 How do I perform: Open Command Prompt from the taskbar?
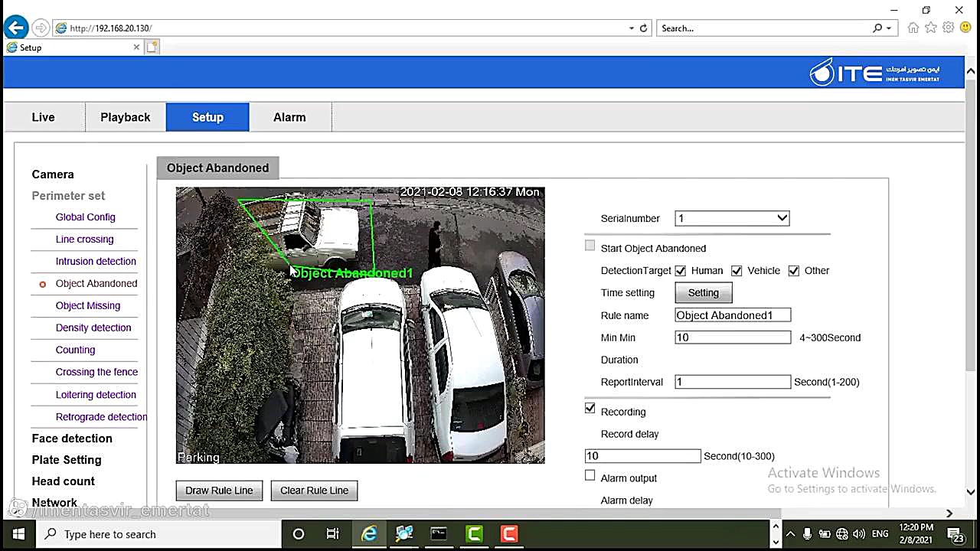(x=439, y=534)
